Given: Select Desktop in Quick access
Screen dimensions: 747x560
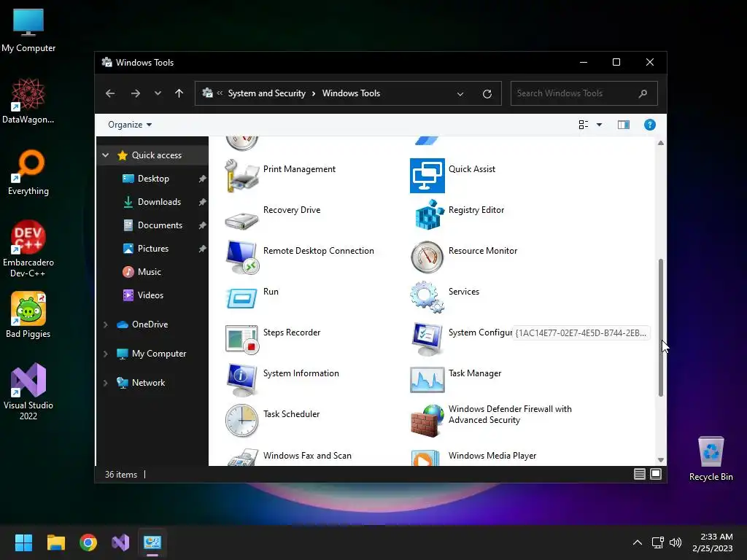Looking at the screenshot, I should 152,179.
